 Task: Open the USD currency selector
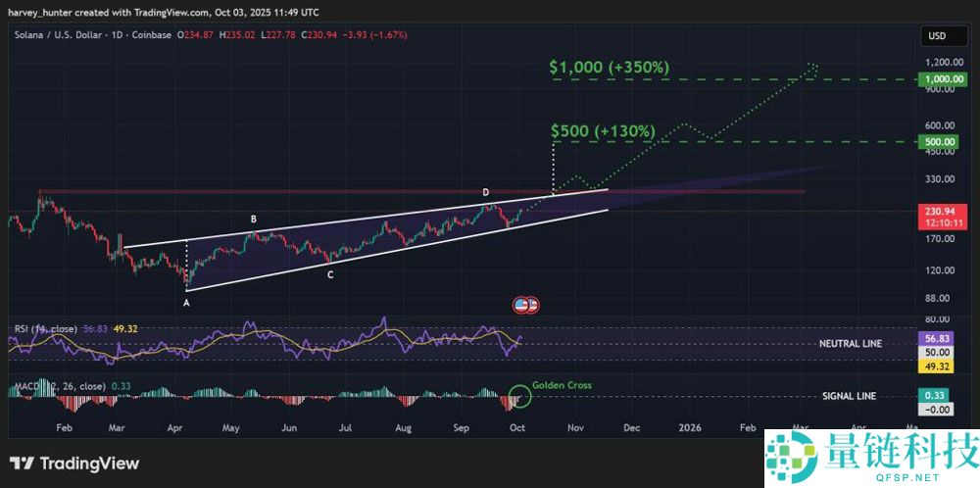point(935,36)
